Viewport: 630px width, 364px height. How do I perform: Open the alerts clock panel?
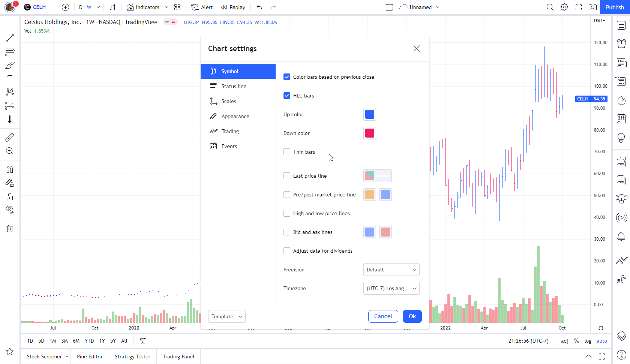621,44
